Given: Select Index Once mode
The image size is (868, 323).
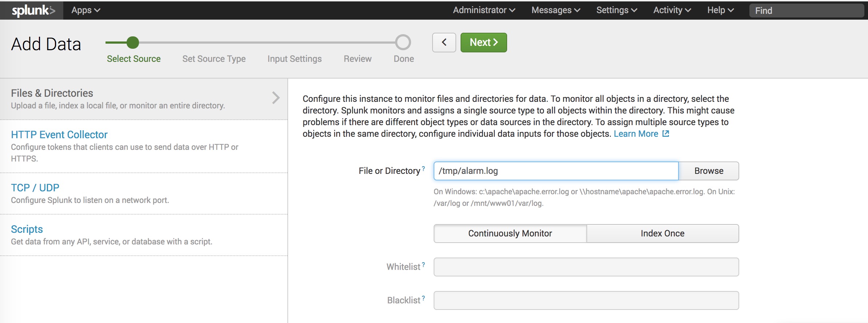Looking at the screenshot, I should 662,234.
